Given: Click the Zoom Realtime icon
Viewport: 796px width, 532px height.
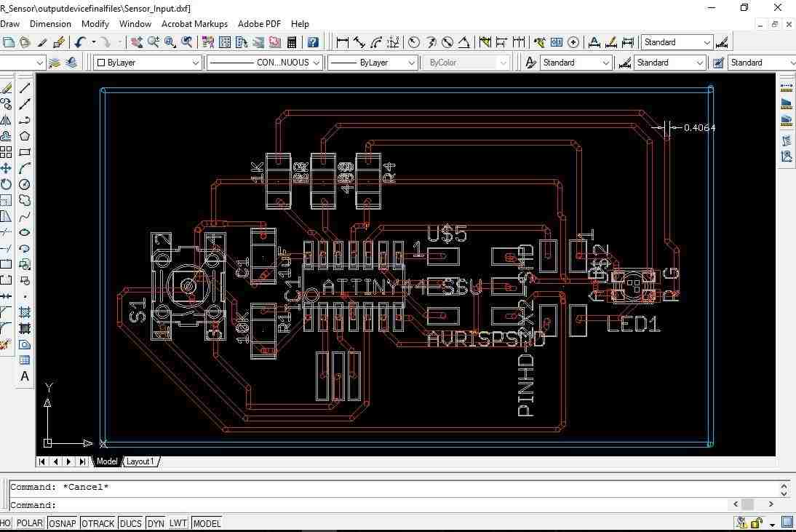Looking at the screenshot, I should point(153,42).
